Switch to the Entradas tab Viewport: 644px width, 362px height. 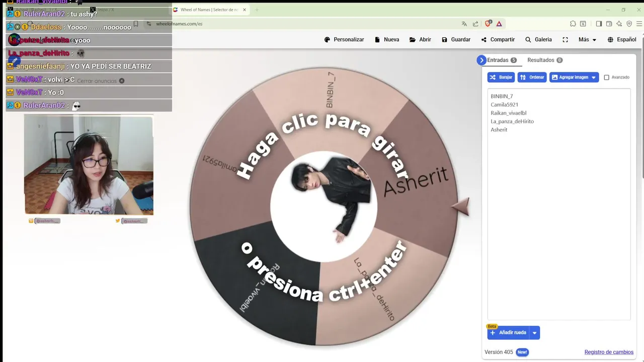point(502,60)
